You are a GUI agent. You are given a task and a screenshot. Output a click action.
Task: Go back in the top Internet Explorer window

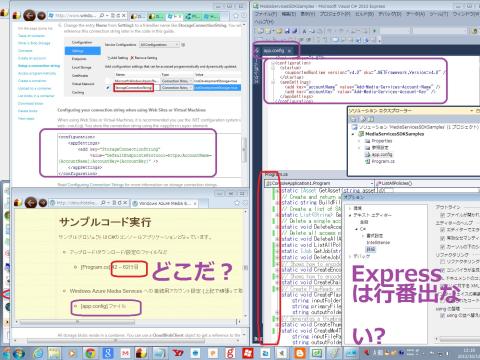29,15
